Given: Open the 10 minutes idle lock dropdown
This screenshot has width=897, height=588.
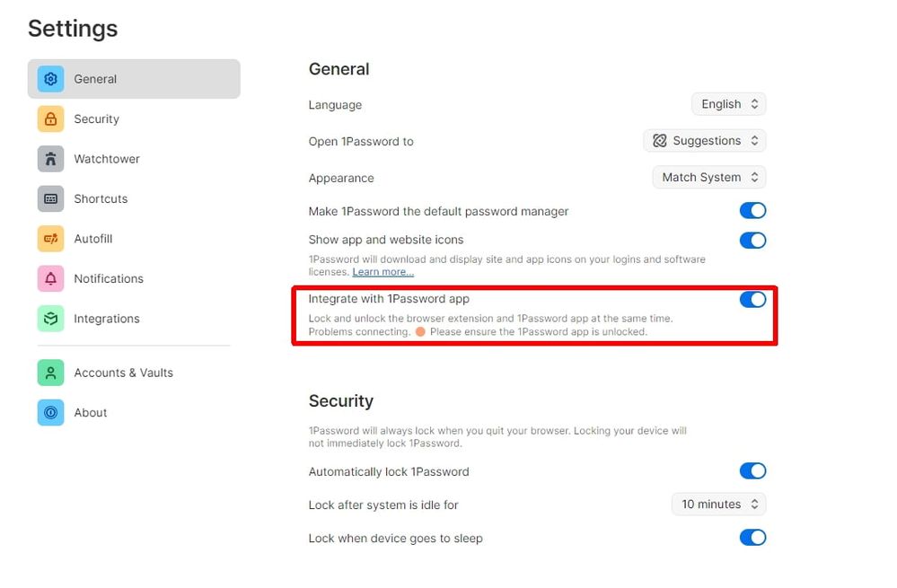Looking at the screenshot, I should [x=718, y=505].
